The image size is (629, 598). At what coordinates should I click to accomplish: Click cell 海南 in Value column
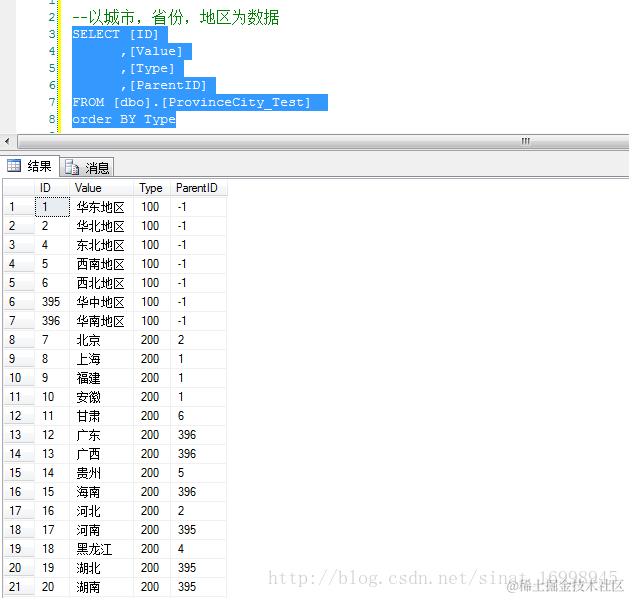coord(101,492)
